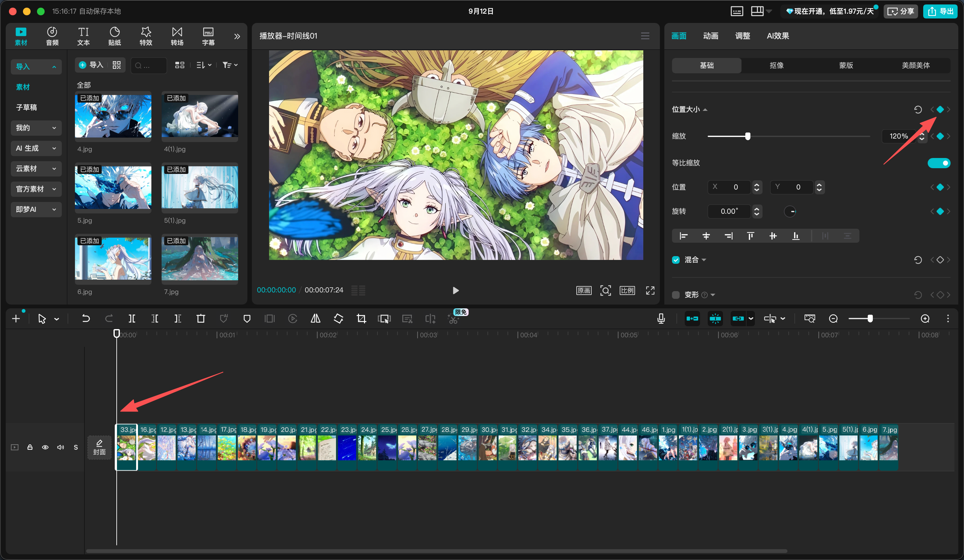Switch to the 调整 tab

point(742,36)
